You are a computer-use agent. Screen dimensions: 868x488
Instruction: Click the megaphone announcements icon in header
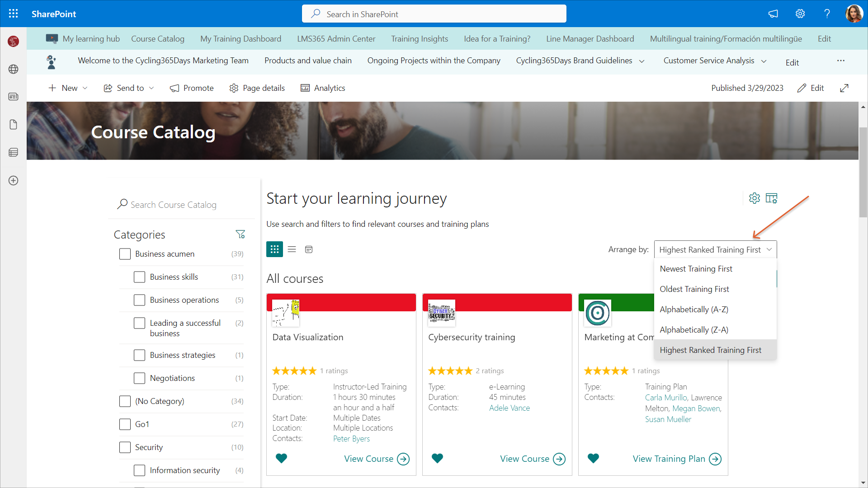773,14
